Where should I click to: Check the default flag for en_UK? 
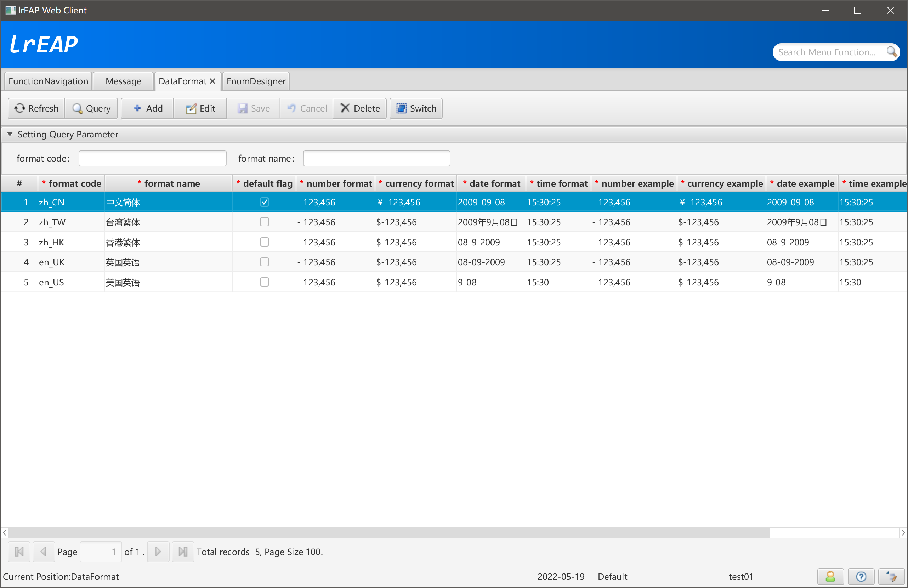tap(265, 262)
